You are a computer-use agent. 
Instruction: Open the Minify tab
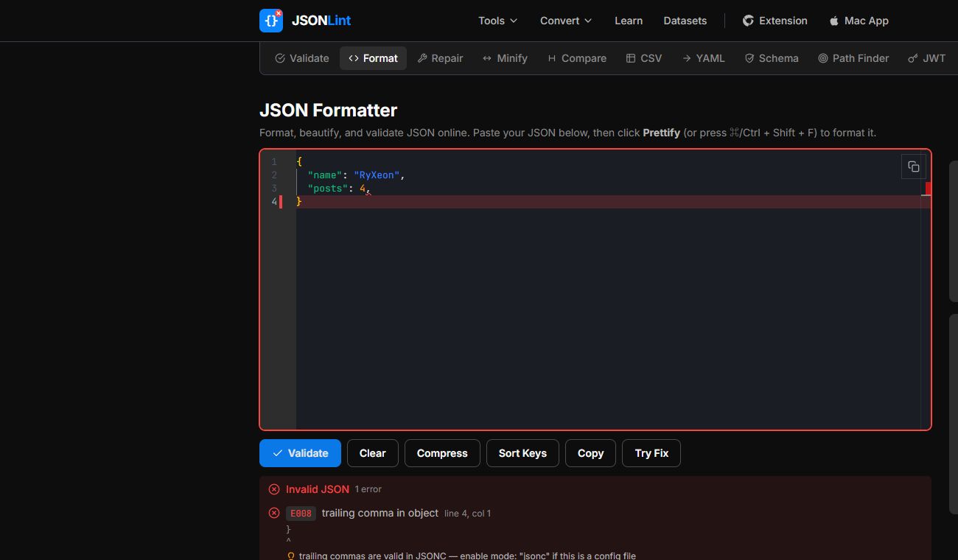point(505,58)
